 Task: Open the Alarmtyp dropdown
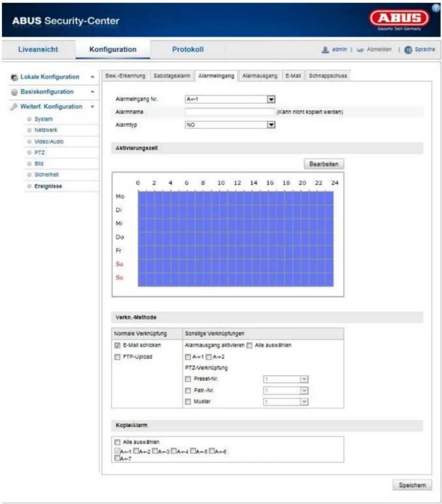[230, 125]
